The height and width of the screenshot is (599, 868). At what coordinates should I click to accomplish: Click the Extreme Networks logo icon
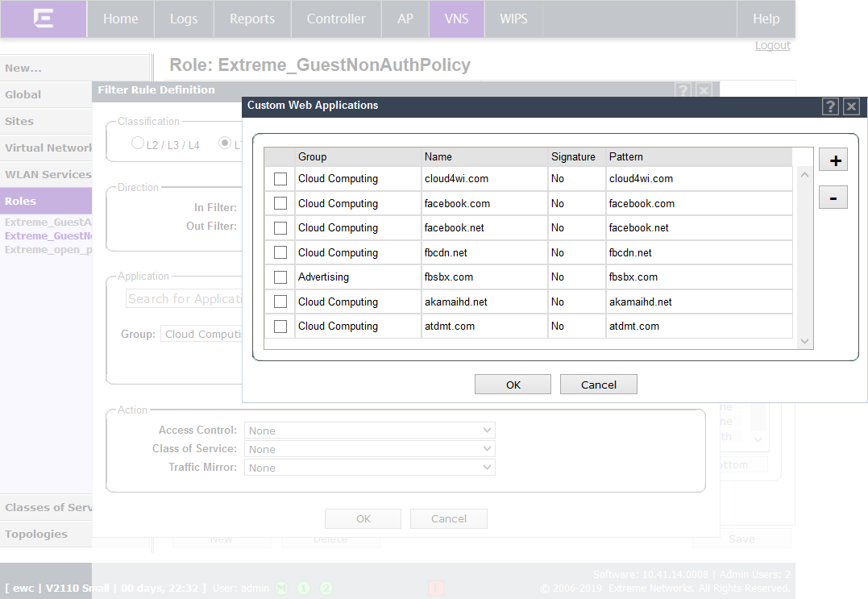44,19
